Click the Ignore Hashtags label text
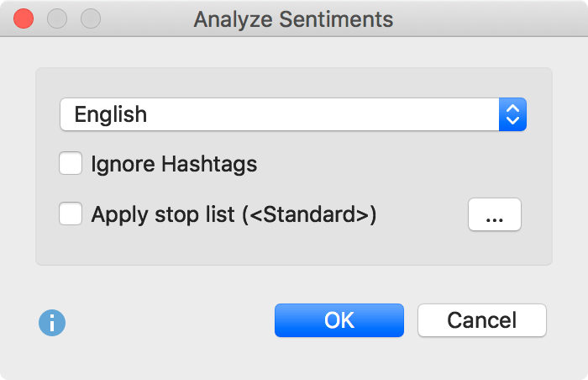The width and height of the screenshot is (588, 380). (x=174, y=164)
